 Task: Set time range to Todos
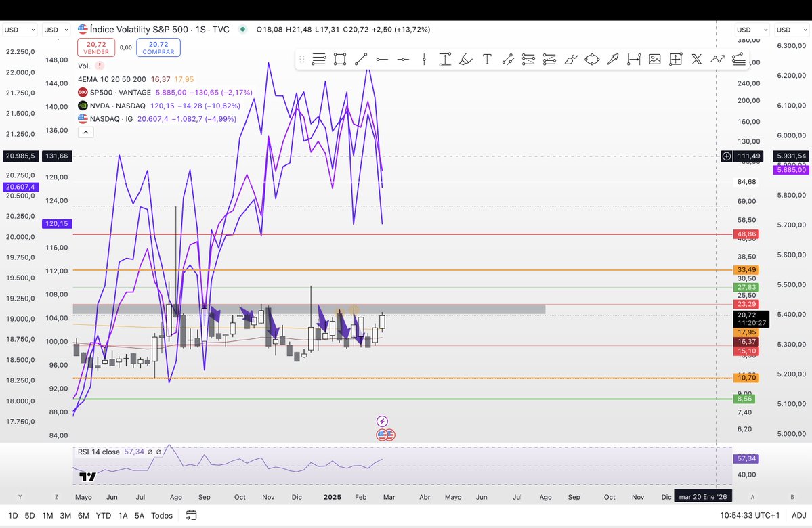click(x=162, y=516)
